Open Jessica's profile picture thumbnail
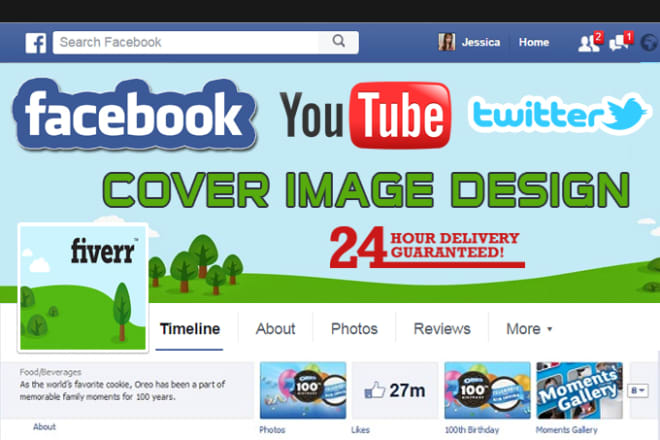This screenshot has width=660, height=440. point(447,42)
